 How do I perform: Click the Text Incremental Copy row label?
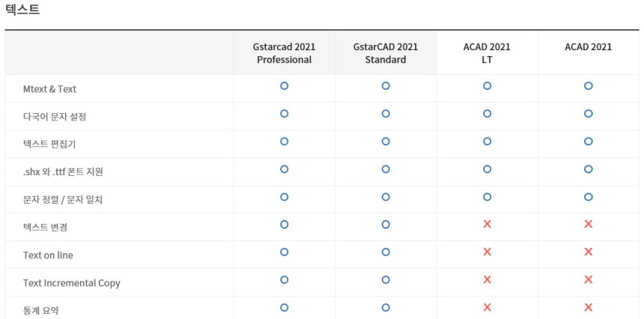coord(71,283)
